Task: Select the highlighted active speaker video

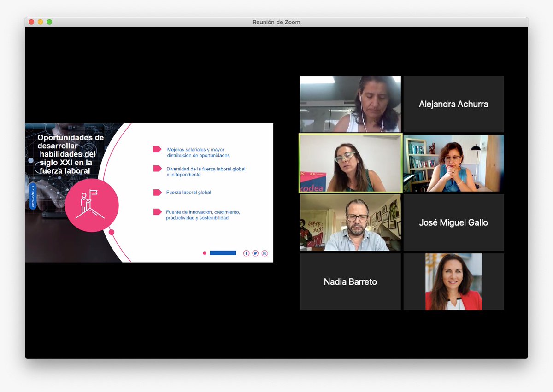Action: (350, 163)
